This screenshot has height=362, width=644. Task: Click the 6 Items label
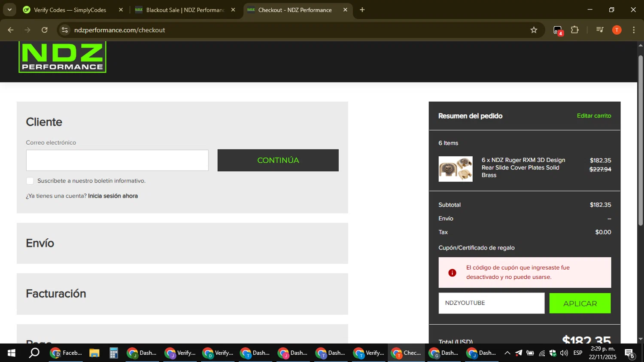(x=448, y=143)
